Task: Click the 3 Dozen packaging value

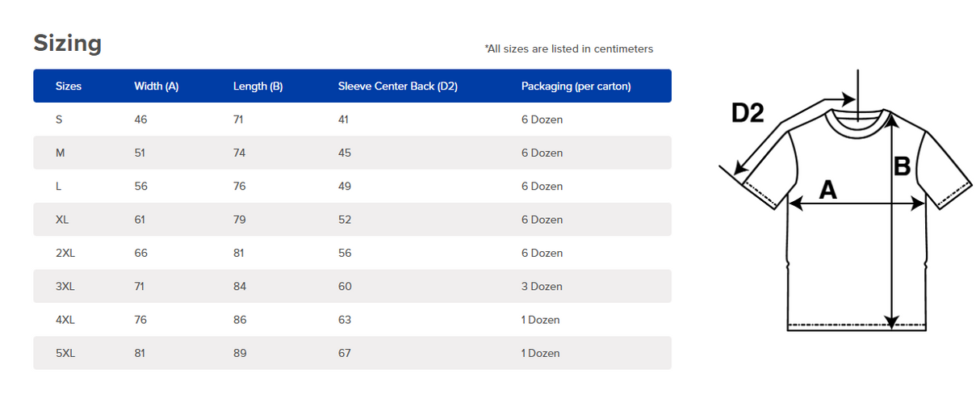Action: [542, 287]
